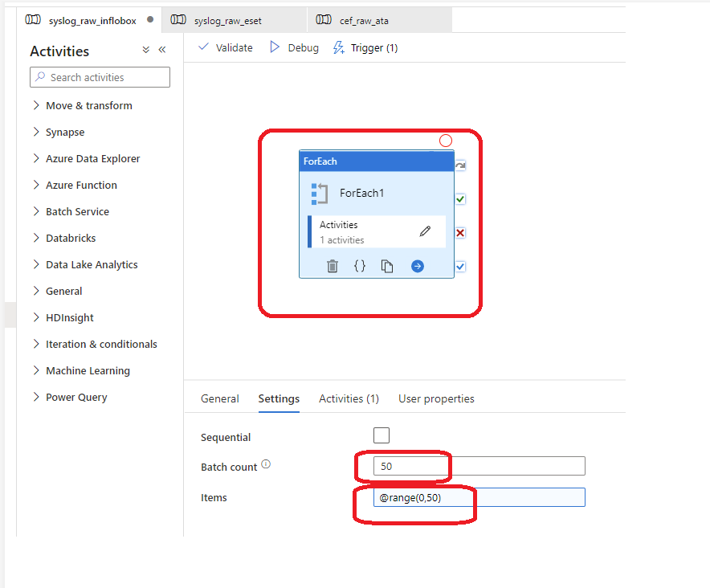Screen dimensions: 710x588
Task: Click the breakpoint circle above ForEach activity
Action: click(446, 141)
